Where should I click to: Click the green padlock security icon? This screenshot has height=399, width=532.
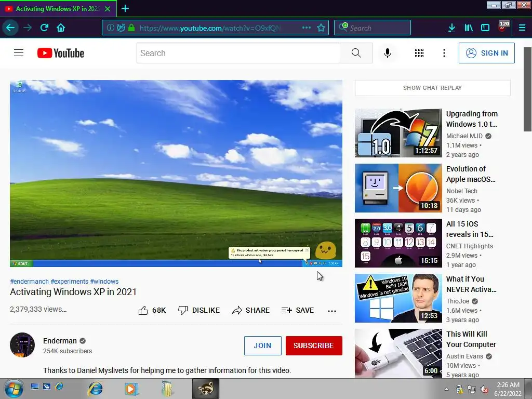tap(131, 28)
